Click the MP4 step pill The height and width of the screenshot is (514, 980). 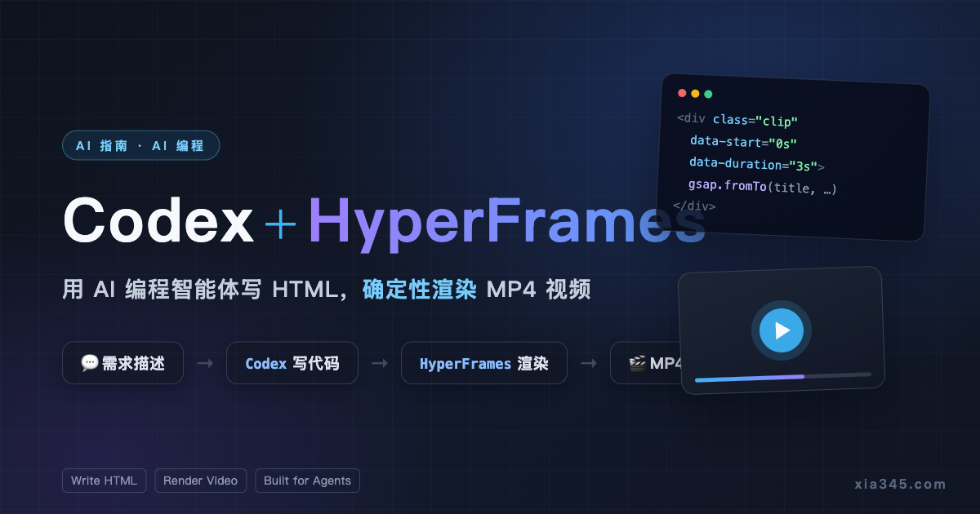pyautogui.click(x=647, y=363)
